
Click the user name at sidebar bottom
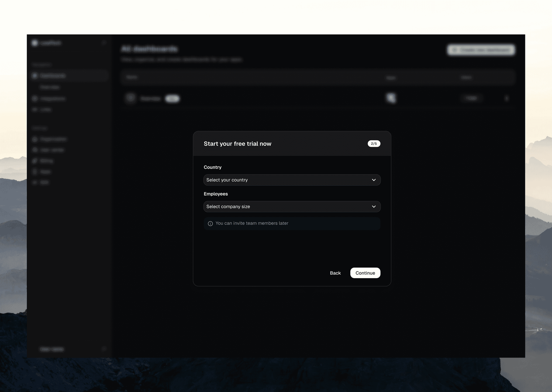(52, 349)
